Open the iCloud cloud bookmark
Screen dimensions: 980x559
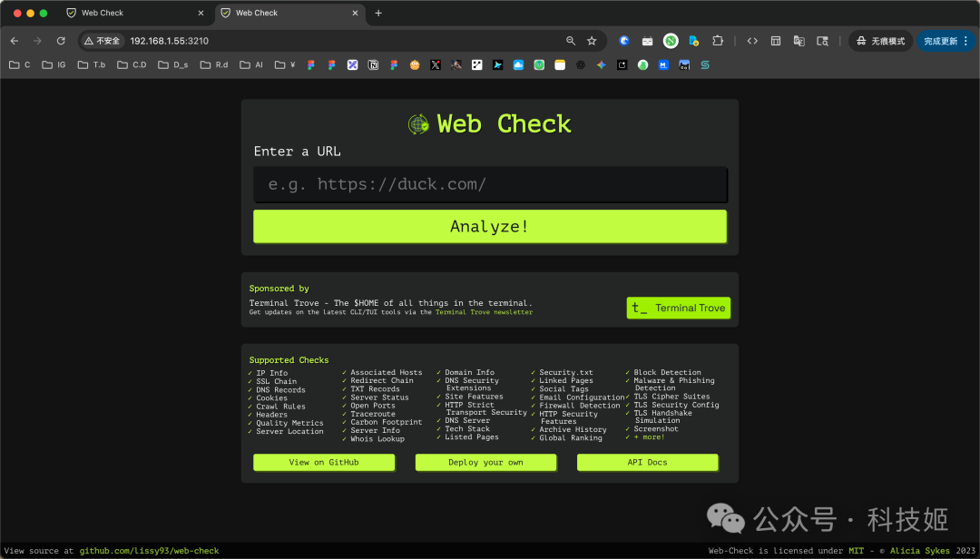(518, 64)
